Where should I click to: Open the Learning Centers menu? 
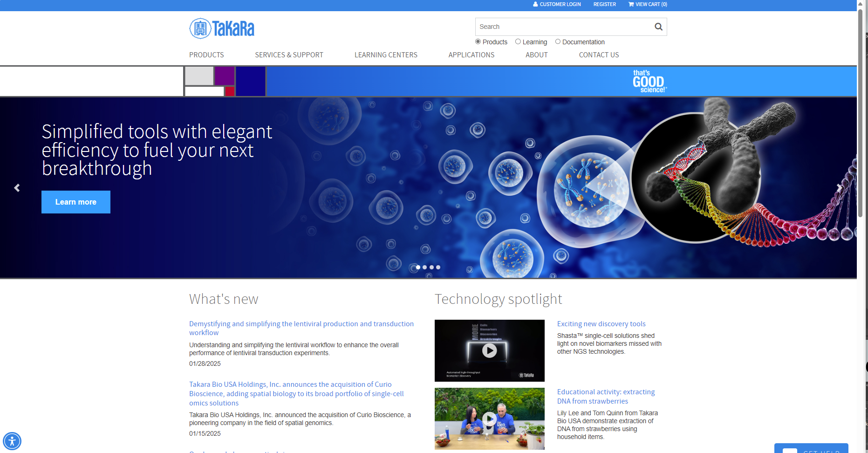point(386,55)
